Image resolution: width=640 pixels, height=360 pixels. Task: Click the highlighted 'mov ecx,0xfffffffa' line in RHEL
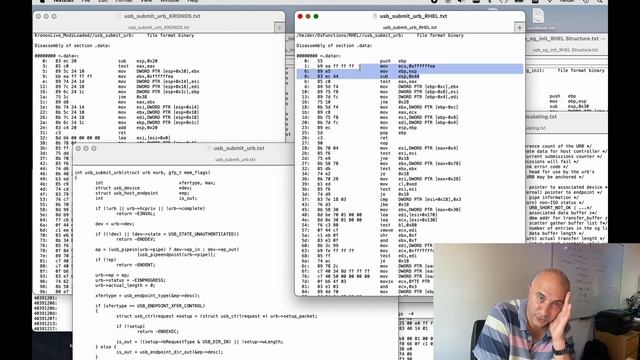(409, 66)
